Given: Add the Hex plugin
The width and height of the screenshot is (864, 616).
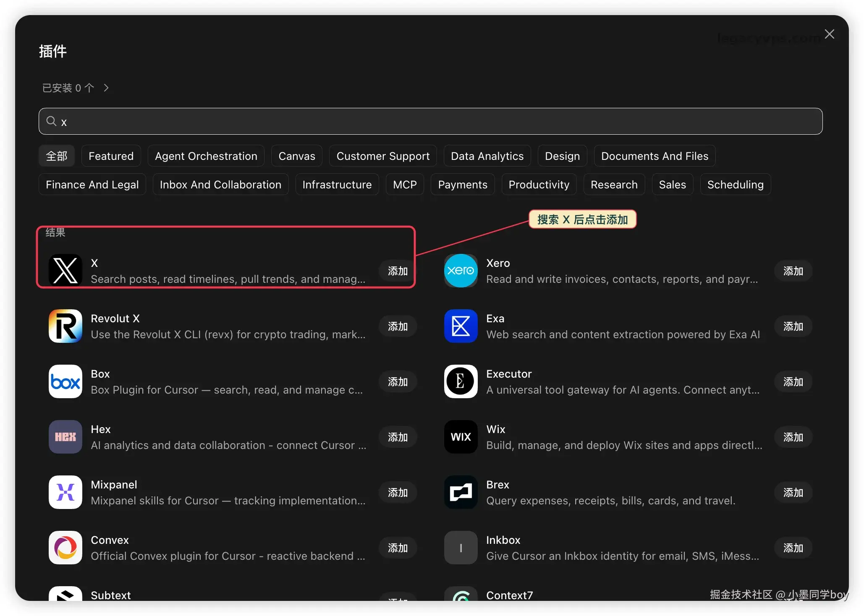Looking at the screenshot, I should pos(398,437).
